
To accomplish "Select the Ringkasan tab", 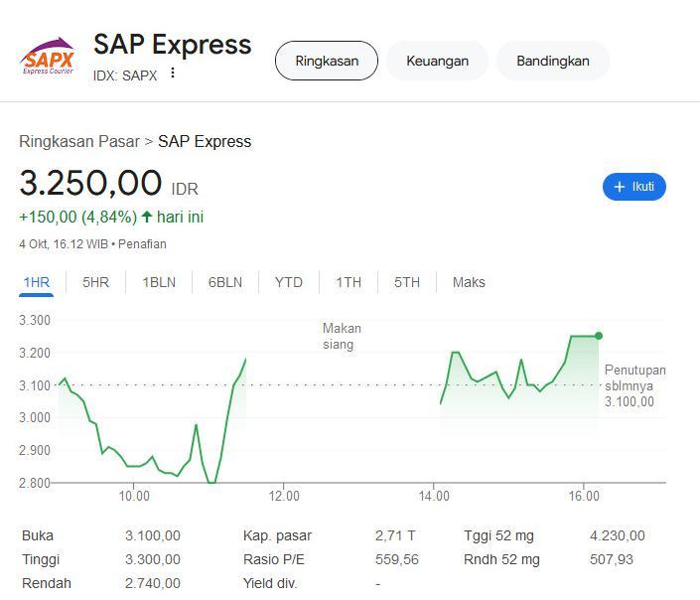I will [x=327, y=61].
